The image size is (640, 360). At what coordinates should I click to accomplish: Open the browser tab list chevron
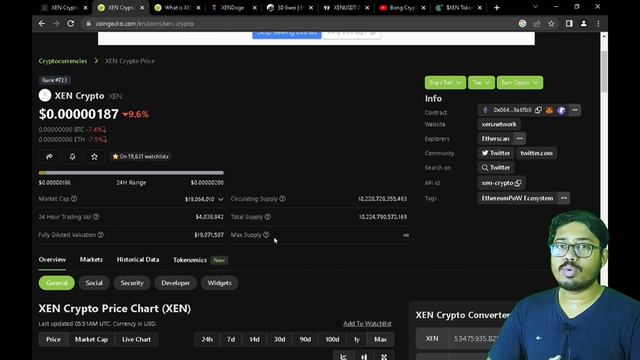[535, 7]
